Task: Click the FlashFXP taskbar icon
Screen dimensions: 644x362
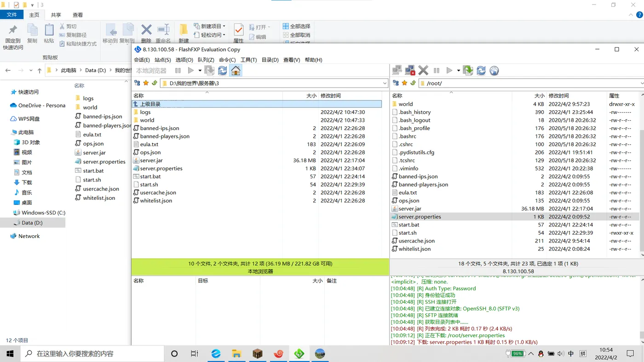Action: (x=299, y=354)
